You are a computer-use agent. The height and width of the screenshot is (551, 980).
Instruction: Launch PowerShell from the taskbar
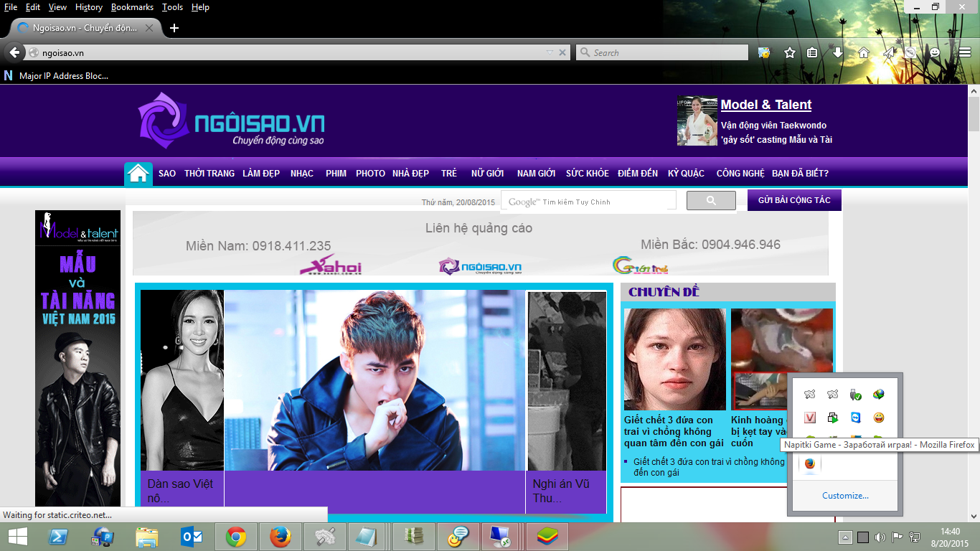[x=58, y=537]
